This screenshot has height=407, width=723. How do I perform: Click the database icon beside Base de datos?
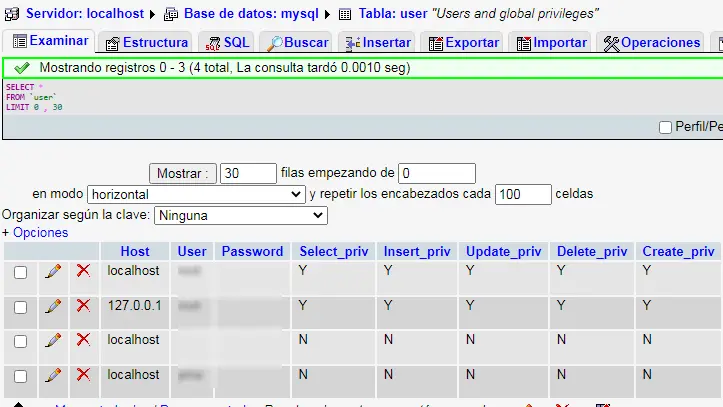[x=171, y=14]
